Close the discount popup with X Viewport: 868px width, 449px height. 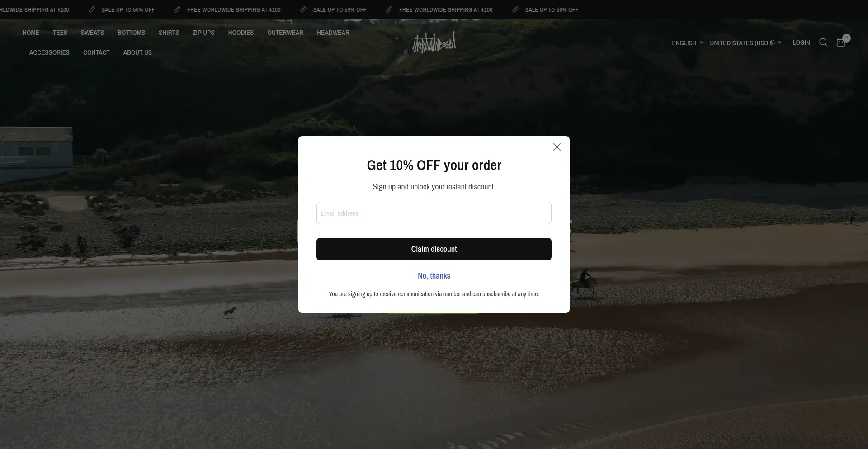coord(557,147)
